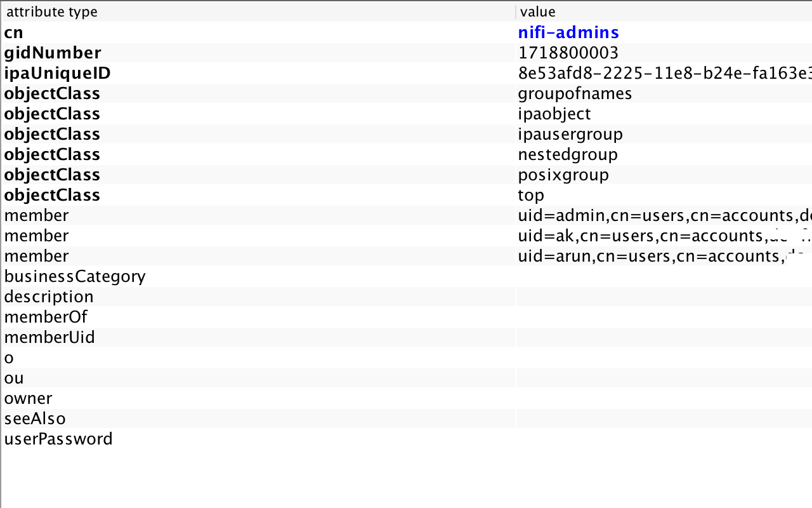Select the member entry for uid=admin
Viewport: 812px width, 508px height.
(x=634, y=215)
